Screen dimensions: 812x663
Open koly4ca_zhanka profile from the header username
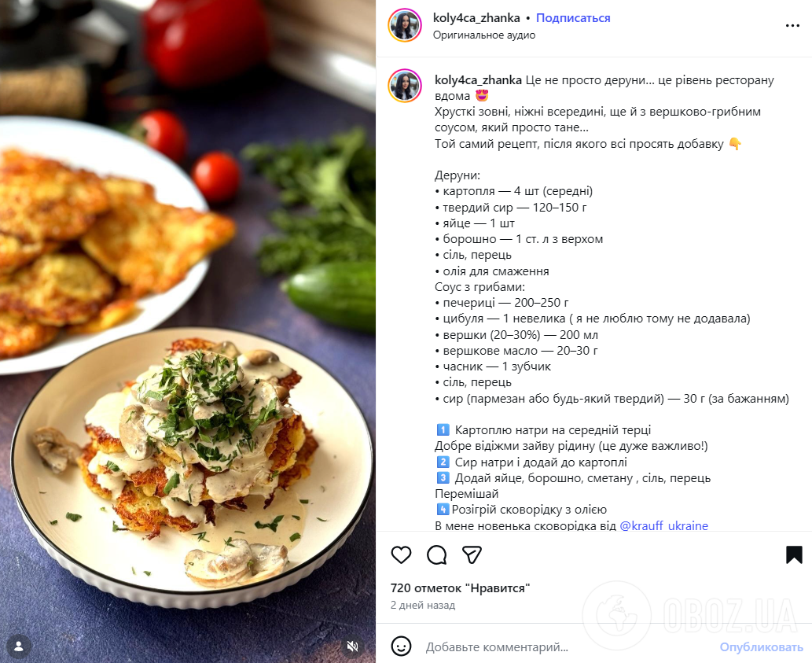point(476,18)
